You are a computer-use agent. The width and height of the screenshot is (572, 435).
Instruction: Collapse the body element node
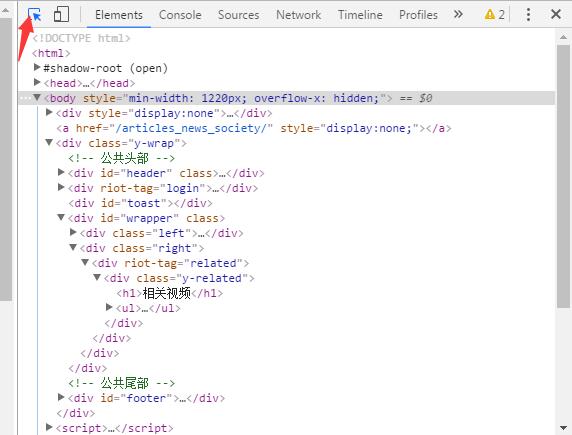pos(37,97)
